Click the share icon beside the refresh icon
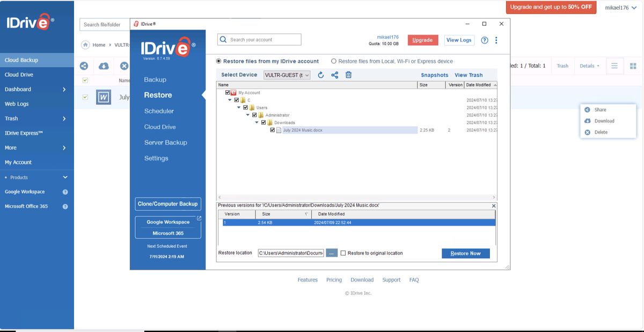The image size is (644, 332). pyautogui.click(x=334, y=75)
